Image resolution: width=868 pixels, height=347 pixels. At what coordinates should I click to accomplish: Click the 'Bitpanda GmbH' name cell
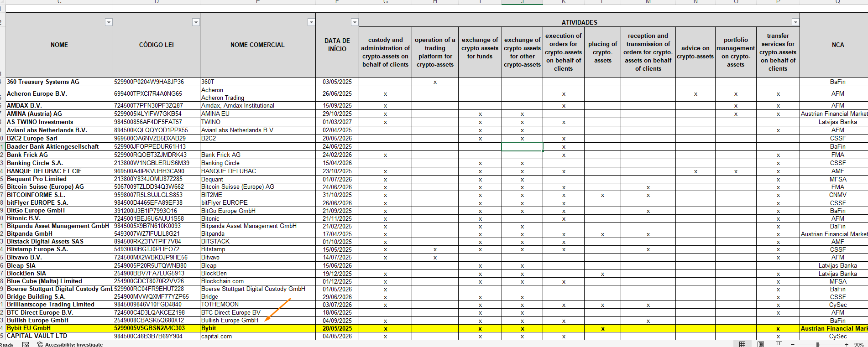click(59, 233)
